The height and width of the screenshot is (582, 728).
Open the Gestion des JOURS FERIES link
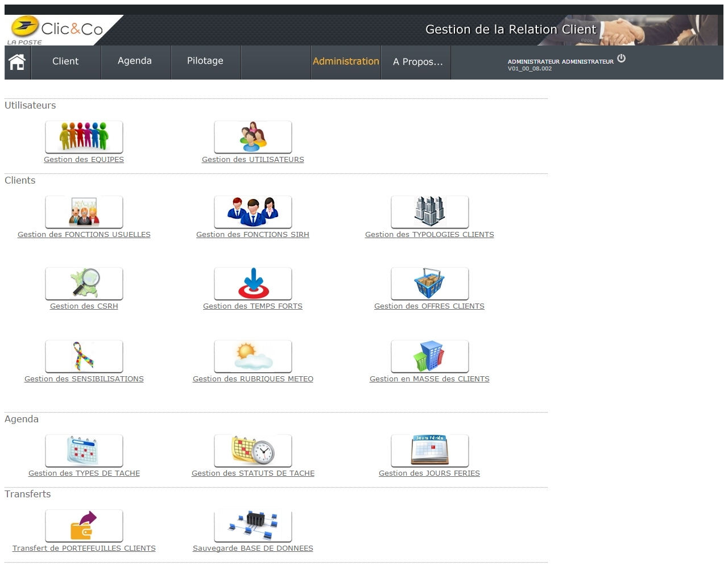[429, 473]
